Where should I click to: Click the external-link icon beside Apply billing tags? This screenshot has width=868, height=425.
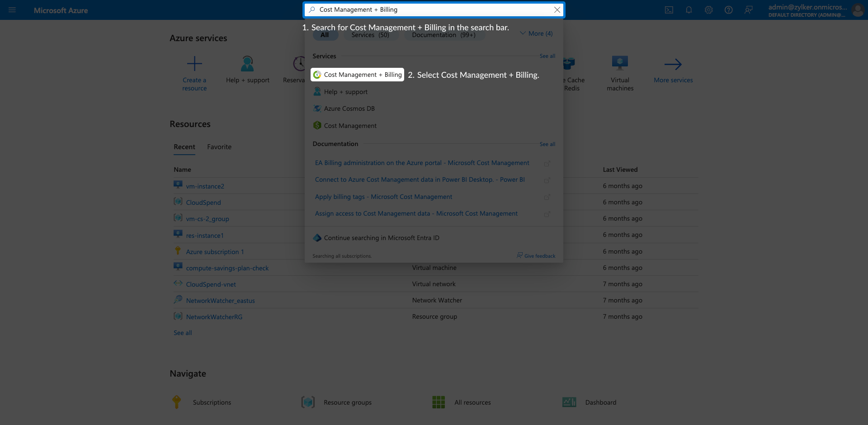pyautogui.click(x=547, y=197)
